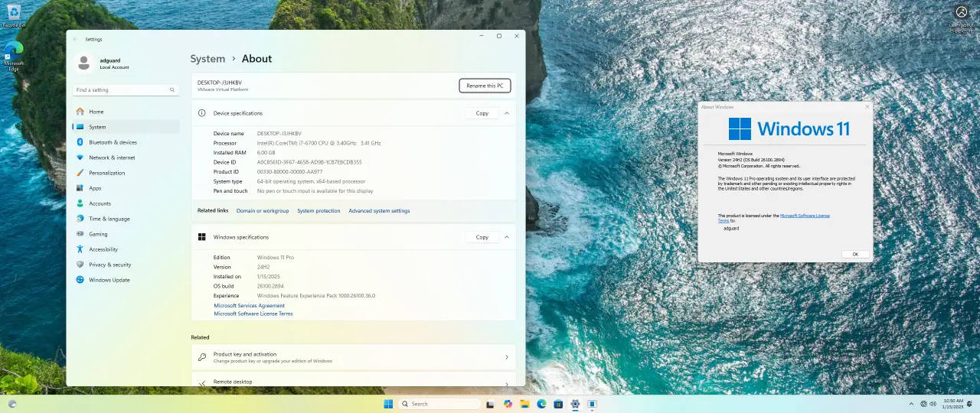Image resolution: width=980 pixels, height=413 pixels.
Task: Open Privacy & security settings
Action: pyautogui.click(x=126, y=265)
